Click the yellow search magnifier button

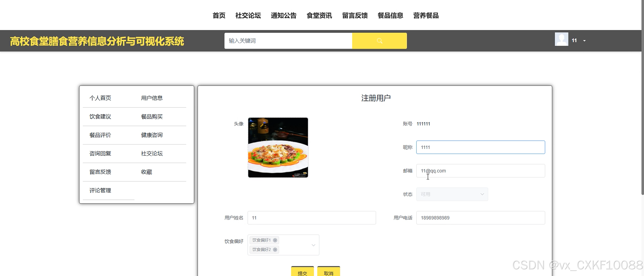point(379,41)
